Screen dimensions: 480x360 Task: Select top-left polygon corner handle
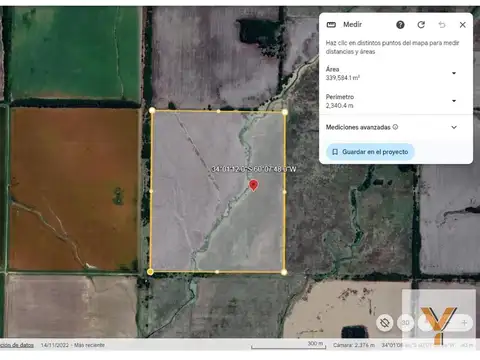152,110
